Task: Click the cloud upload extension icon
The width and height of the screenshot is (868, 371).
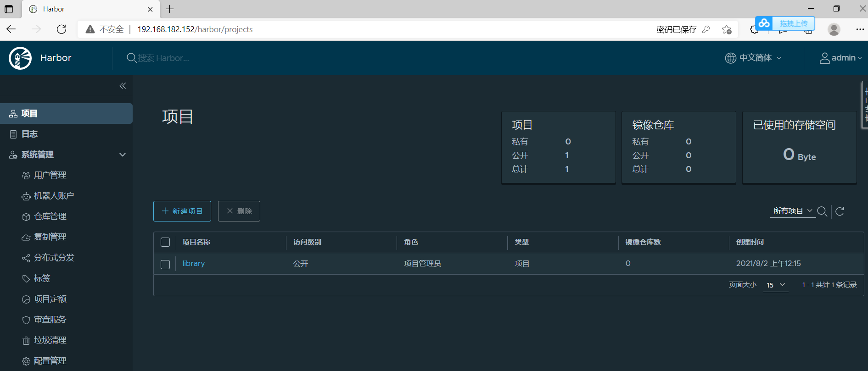Action: tap(764, 23)
